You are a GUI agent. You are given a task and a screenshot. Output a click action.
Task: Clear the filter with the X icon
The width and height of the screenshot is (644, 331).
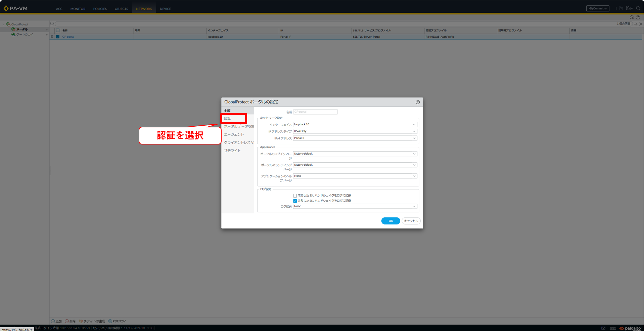[x=641, y=24]
